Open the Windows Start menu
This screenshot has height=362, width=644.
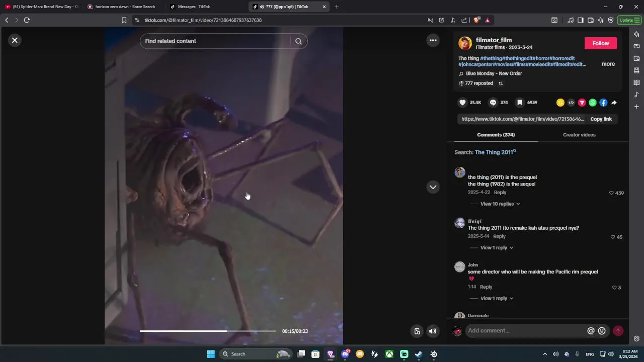click(x=211, y=354)
